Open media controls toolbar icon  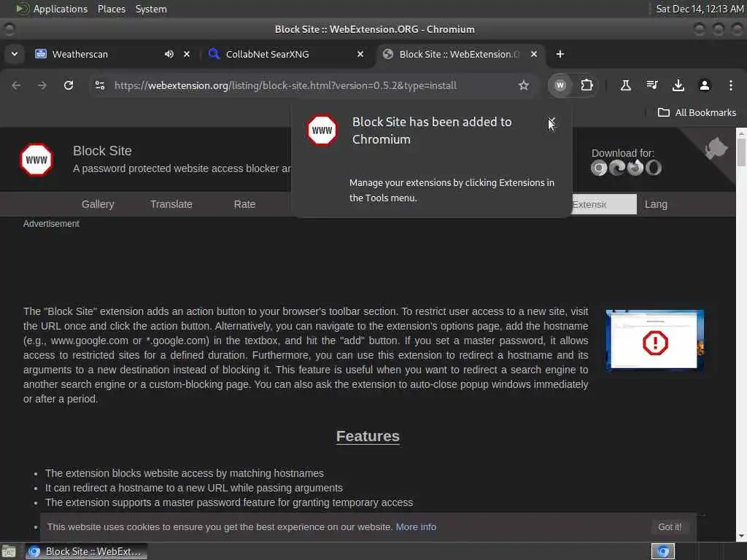(651, 85)
